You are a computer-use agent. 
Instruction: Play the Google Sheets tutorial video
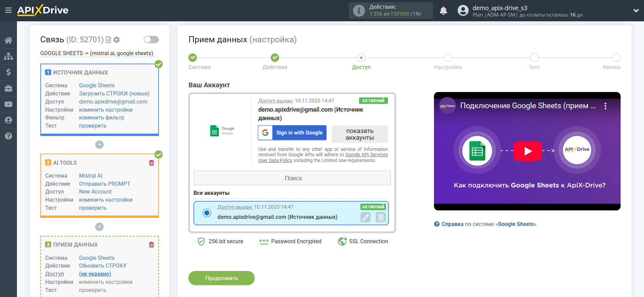[x=527, y=151]
